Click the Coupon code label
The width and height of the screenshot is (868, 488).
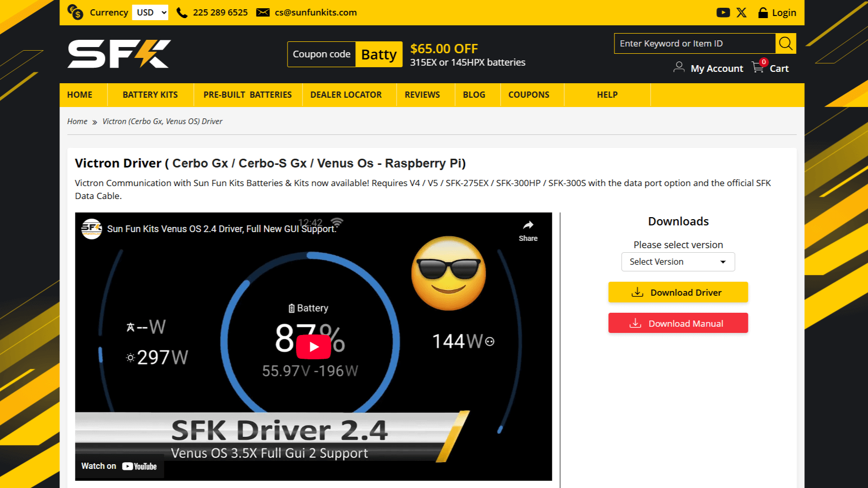321,54
